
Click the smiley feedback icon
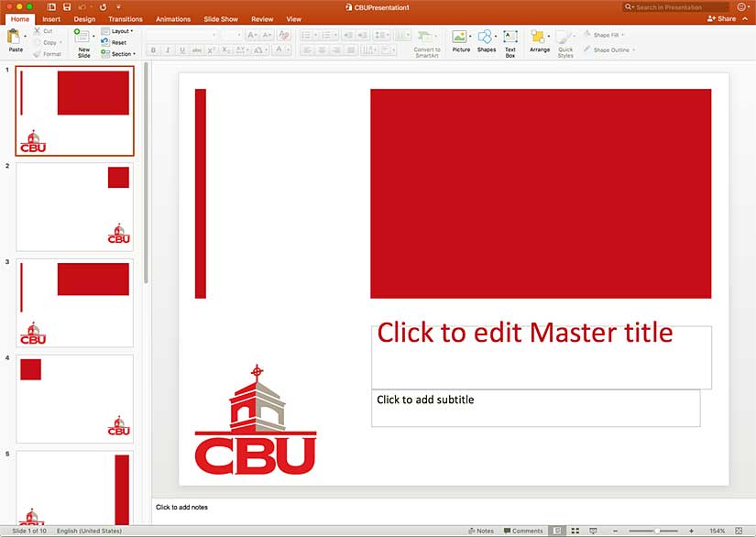[x=741, y=6]
